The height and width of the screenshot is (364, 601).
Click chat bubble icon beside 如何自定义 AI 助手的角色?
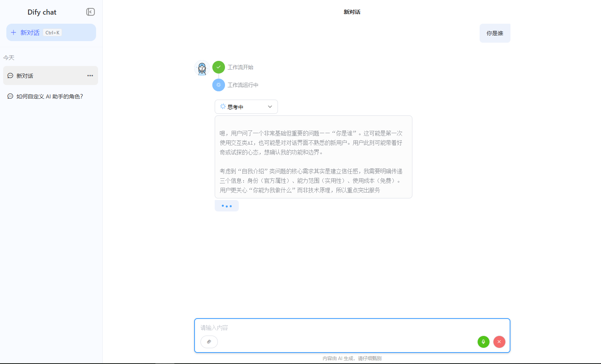[10, 96]
